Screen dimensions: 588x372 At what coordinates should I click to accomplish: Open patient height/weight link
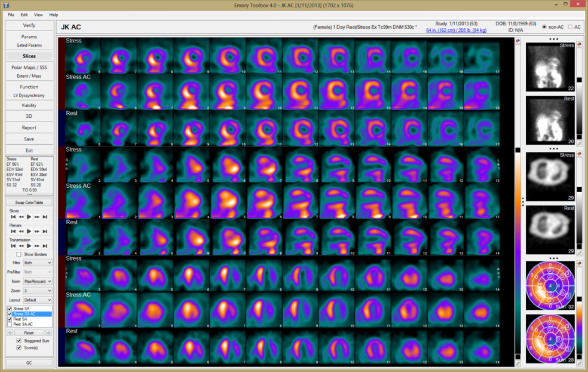coord(456,30)
